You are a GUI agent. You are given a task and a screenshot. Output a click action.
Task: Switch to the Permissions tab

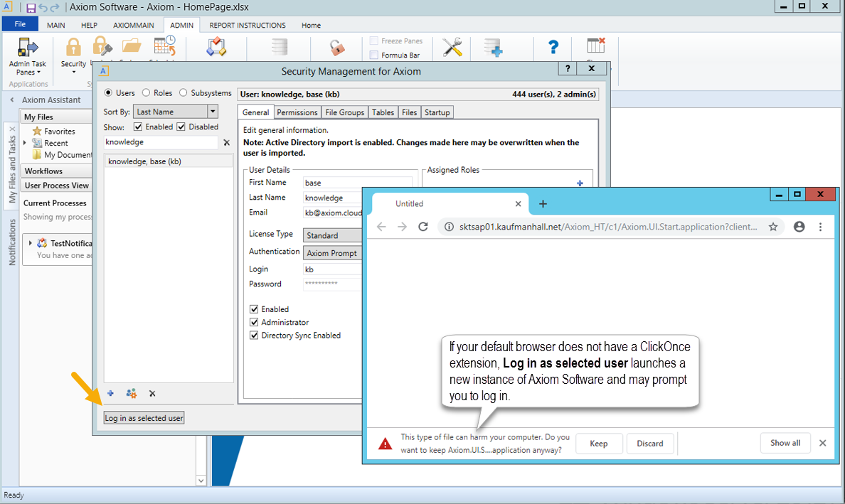pyautogui.click(x=297, y=112)
